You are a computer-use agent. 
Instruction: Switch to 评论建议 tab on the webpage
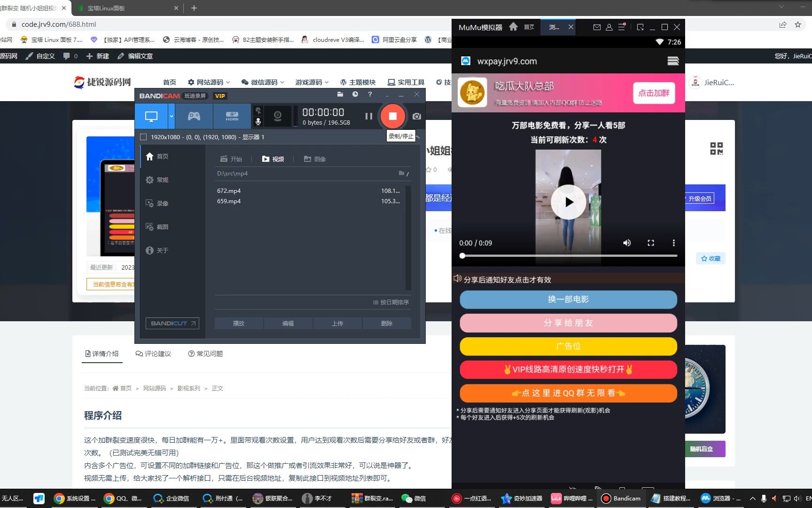tap(153, 354)
